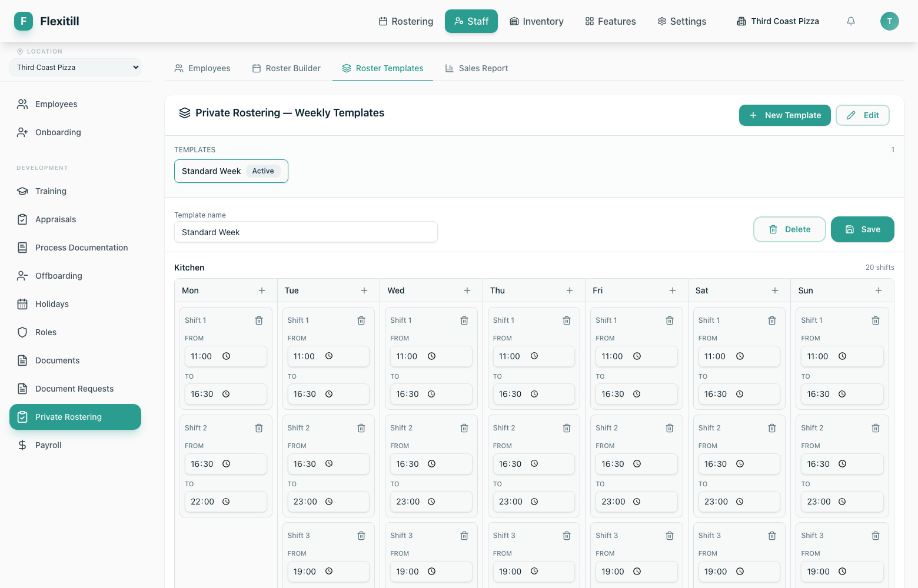This screenshot has height=588, width=918.
Task: Click Sat Shift 3 FROM time field
Action: [739, 572]
